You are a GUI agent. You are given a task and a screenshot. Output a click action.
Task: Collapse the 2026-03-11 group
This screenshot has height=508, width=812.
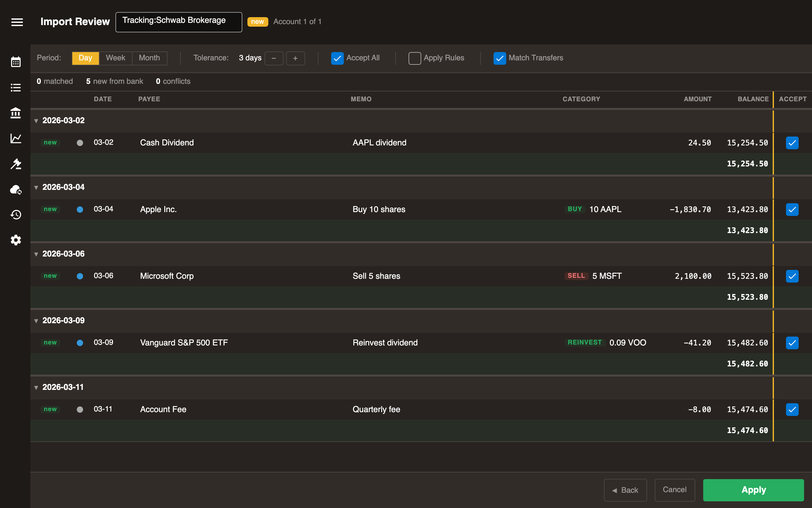pyautogui.click(x=36, y=387)
